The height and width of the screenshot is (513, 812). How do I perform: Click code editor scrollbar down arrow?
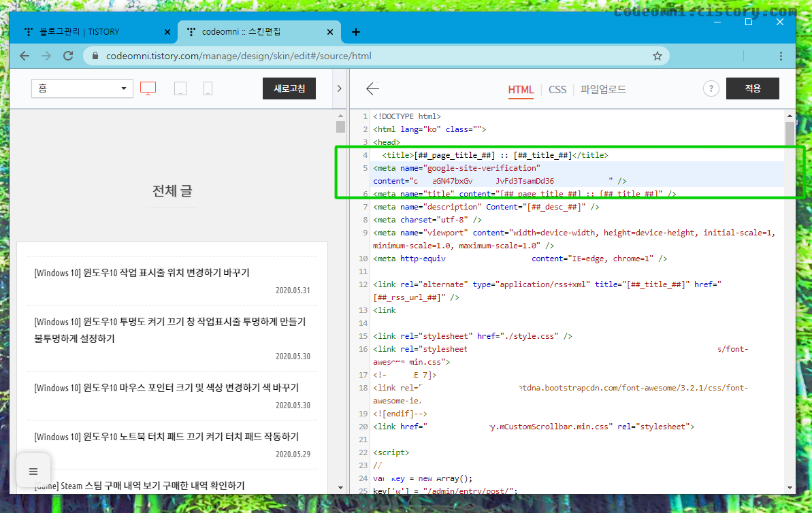pyautogui.click(x=790, y=488)
